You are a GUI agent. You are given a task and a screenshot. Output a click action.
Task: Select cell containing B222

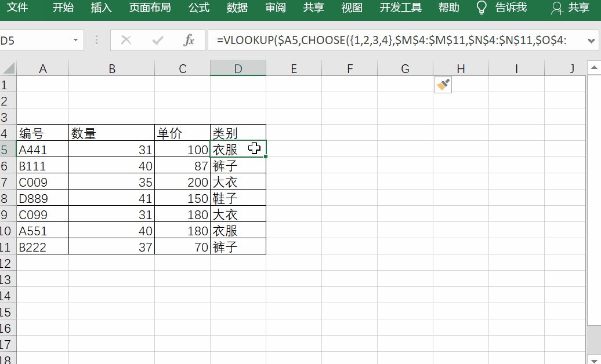click(42, 247)
